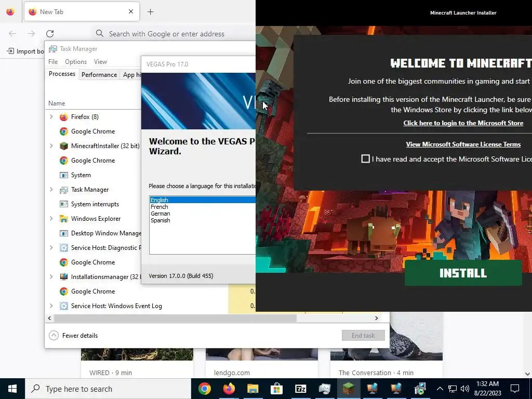Switch to the Processes tab
532x399 pixels.
pyautogui.click(x=62, y=74)
